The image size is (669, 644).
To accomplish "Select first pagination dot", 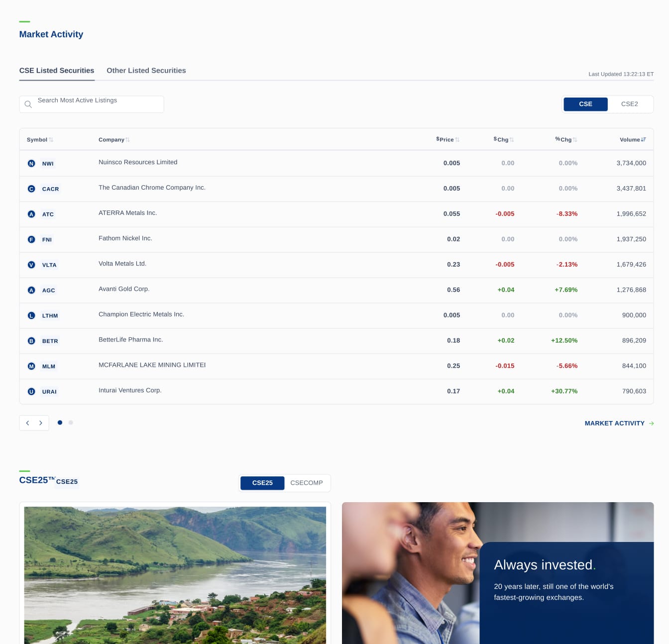I will [60, 423].
